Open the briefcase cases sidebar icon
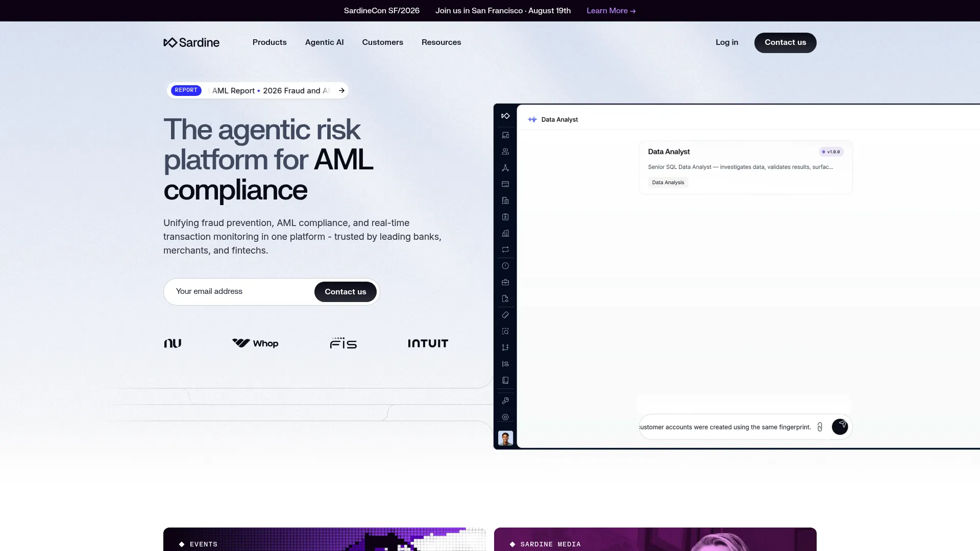980x551 pixels. click(x=505, y=282)
